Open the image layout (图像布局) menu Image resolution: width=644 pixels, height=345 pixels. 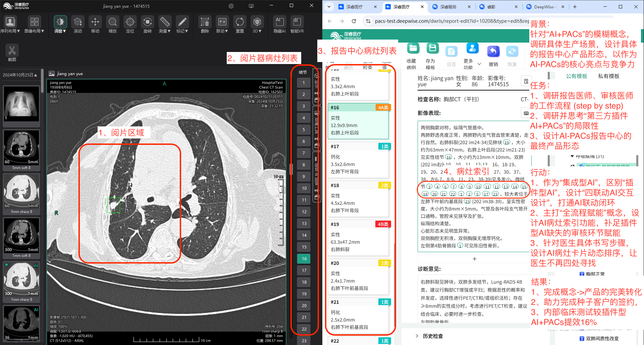(34, 24)
